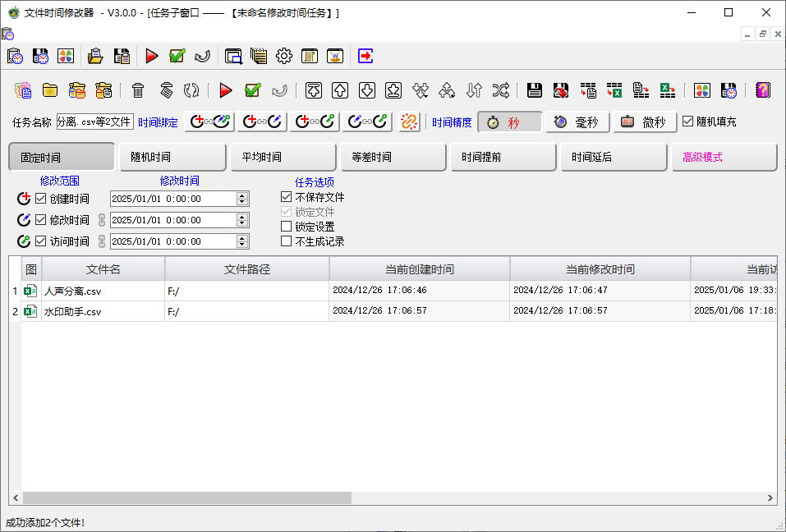This screenshot has width=786, height=532.
Task: Enable the 锁定设置 checkbox
Action: (285, 226)
